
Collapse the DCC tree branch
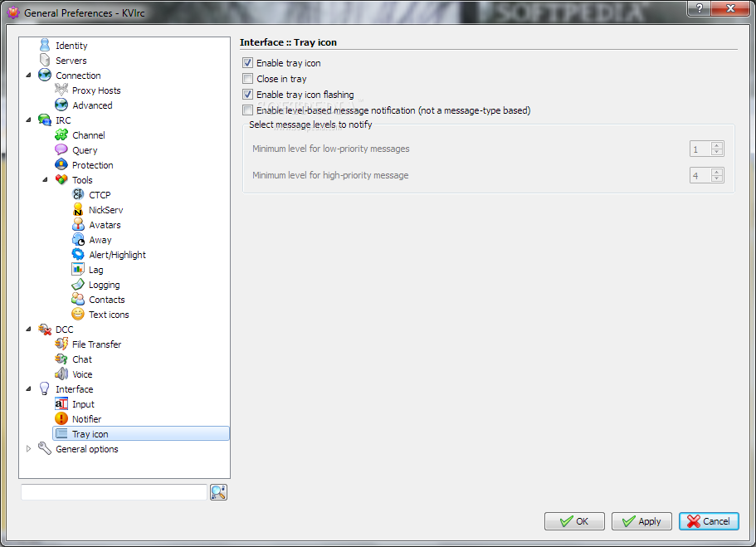pyautogui.click(x=28, y=329)
